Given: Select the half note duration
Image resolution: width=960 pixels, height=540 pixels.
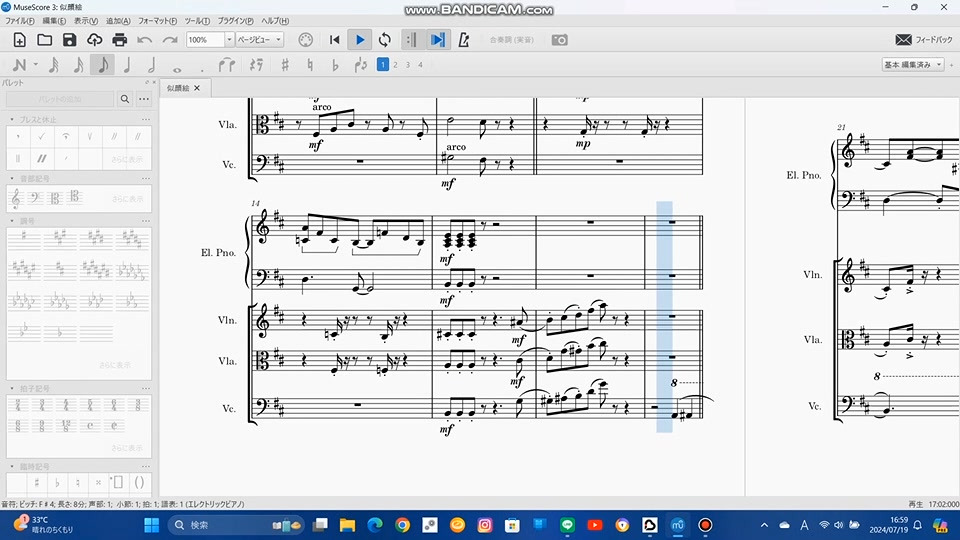Looking at the screenshot, I should (x=151, y=65).
